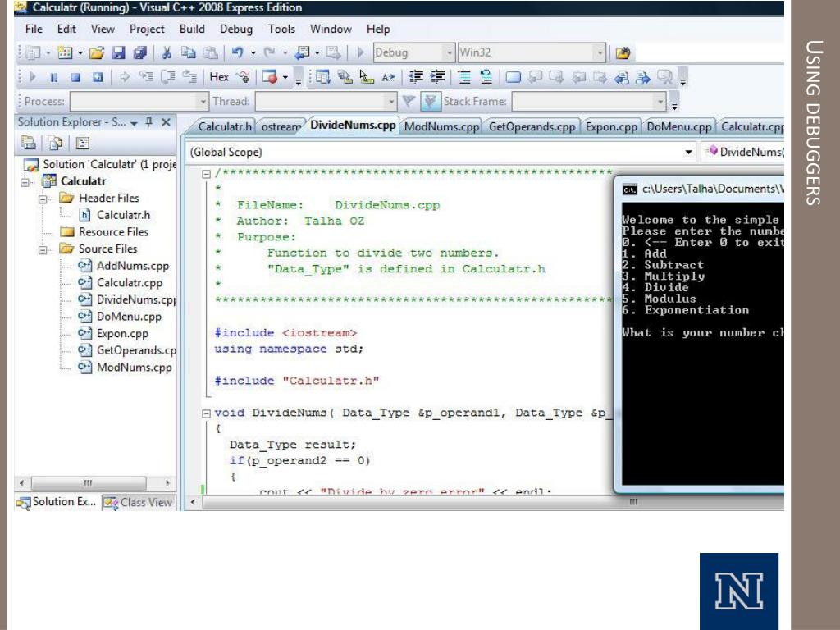This screenshot has width=840, height=630.
Task: Open the Build menu
Action: point(192,29)
